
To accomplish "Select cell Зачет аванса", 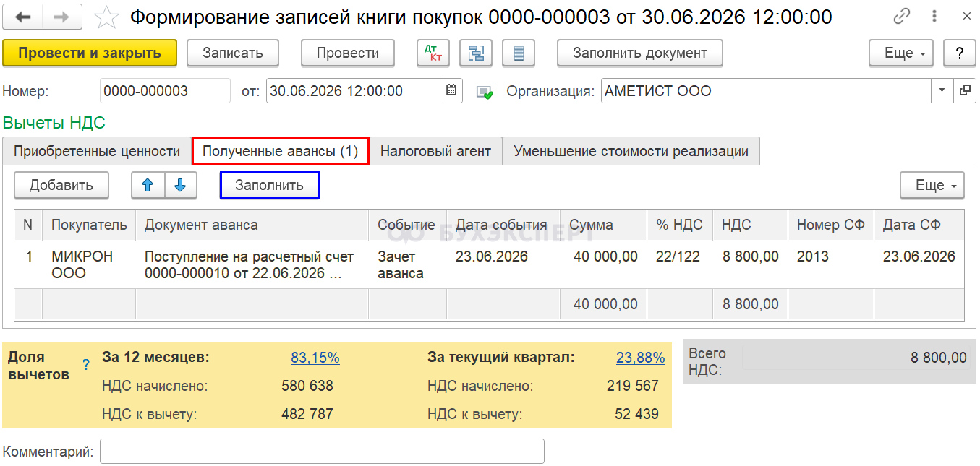I will click(x=407, y=265).
